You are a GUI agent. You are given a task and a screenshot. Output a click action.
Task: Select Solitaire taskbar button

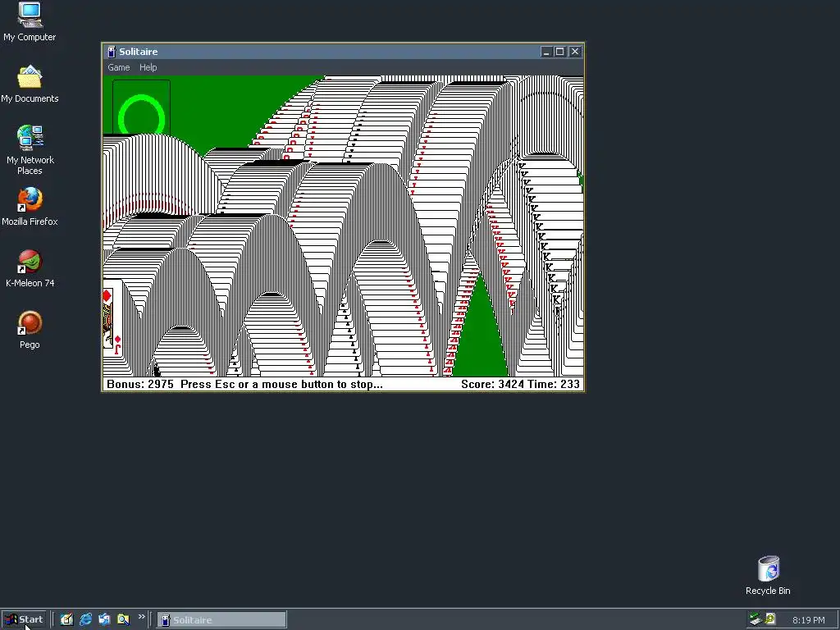[221, 620]
